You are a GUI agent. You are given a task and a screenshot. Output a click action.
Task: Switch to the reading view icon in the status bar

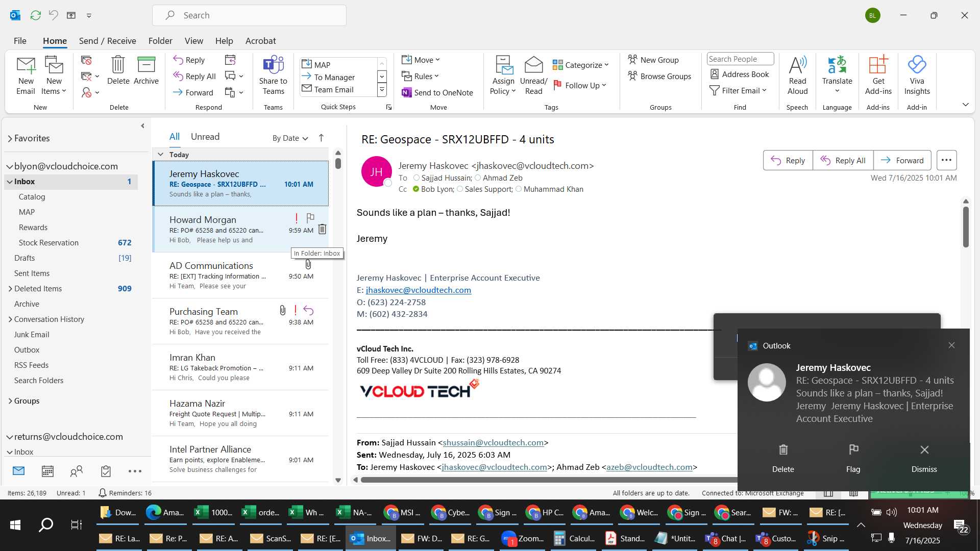coord(853,493)
